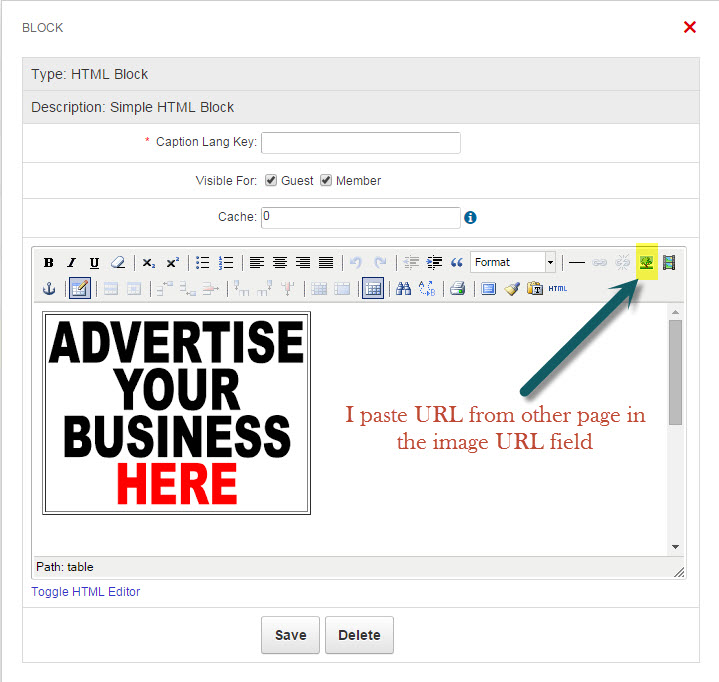Click the delete column icon
The height and width of the screenshot is (682, 719).
click(288, 288)
